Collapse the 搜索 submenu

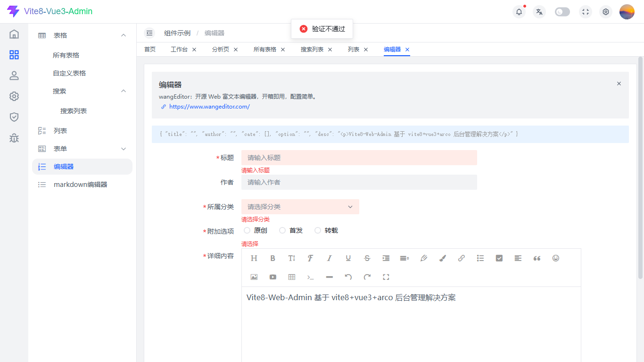coord(82,91)
